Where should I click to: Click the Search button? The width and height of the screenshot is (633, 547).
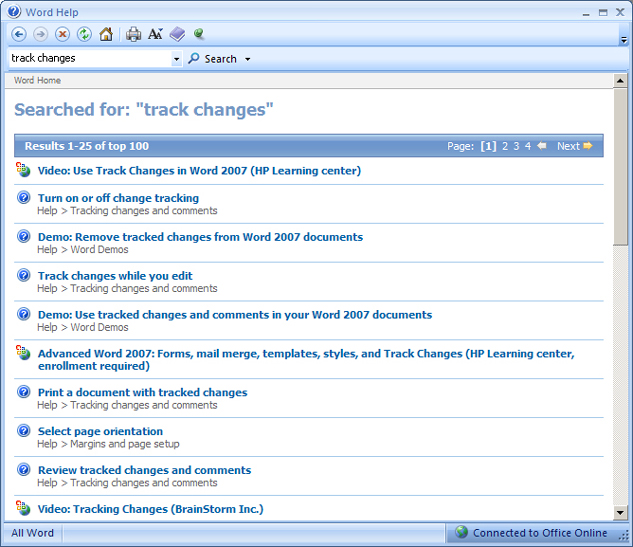[x=213, y=59]
